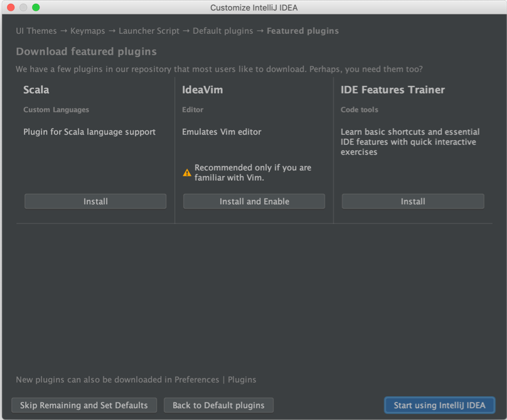Start using IntelliJ IDEA
The height and width of the screenshot is (420, 507).
coord(439,405)
